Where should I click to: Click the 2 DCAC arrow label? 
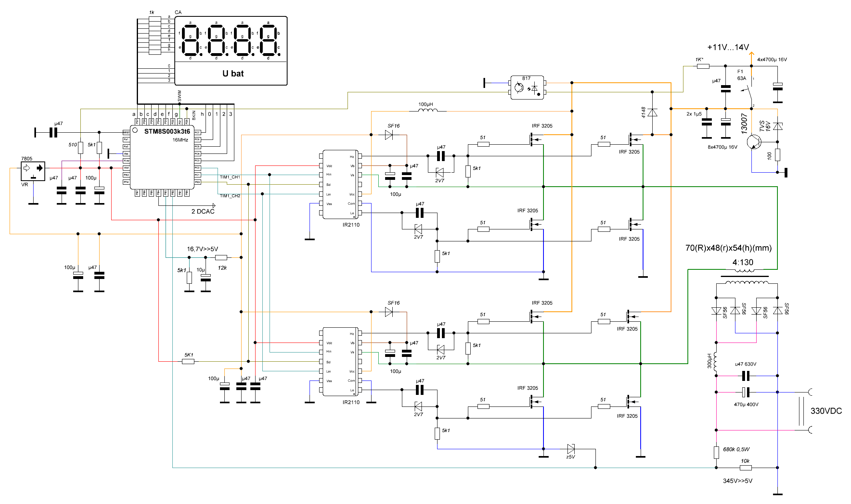[203, 211]
